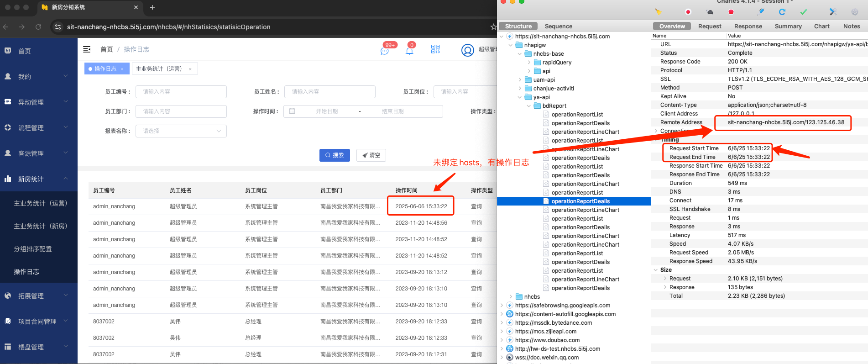Toggle the Charles recording button
Image resolution: width=868 pixels, height=364 pixels.
tap(688, 12)
